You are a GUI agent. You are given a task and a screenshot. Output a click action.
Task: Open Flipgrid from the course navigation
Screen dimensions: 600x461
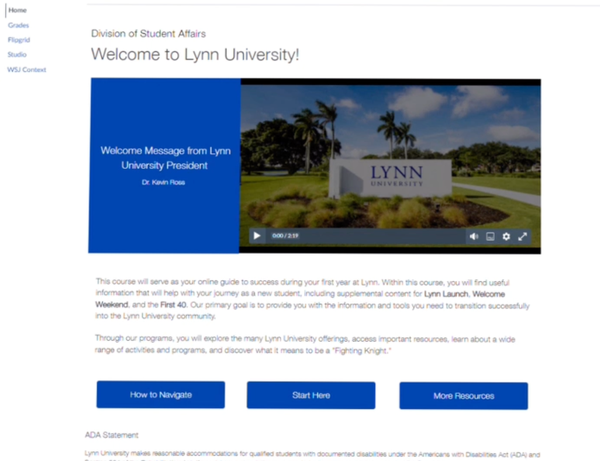pyautogui.click(x=20, y=39)
